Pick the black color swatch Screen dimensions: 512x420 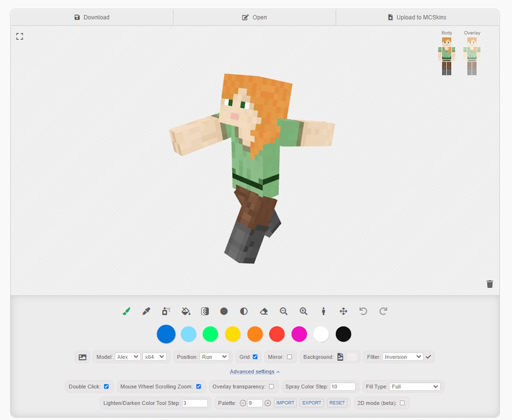343,334
